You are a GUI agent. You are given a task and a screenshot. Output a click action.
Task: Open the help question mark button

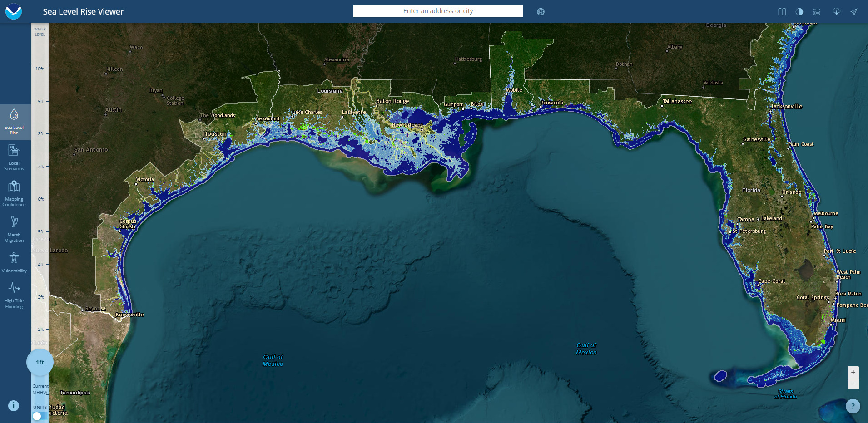[853, 406]
